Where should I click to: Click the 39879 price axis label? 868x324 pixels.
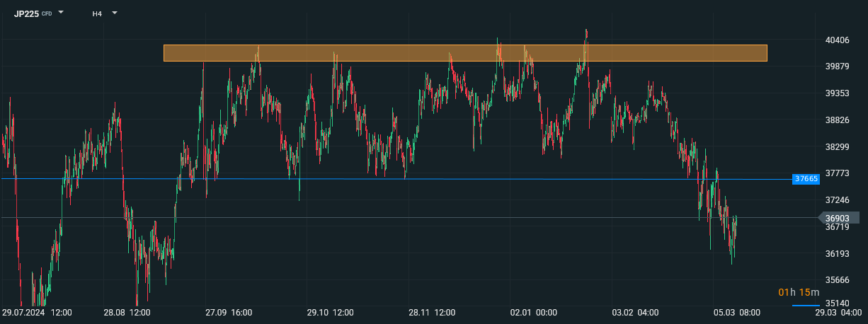tap(838, 66)
